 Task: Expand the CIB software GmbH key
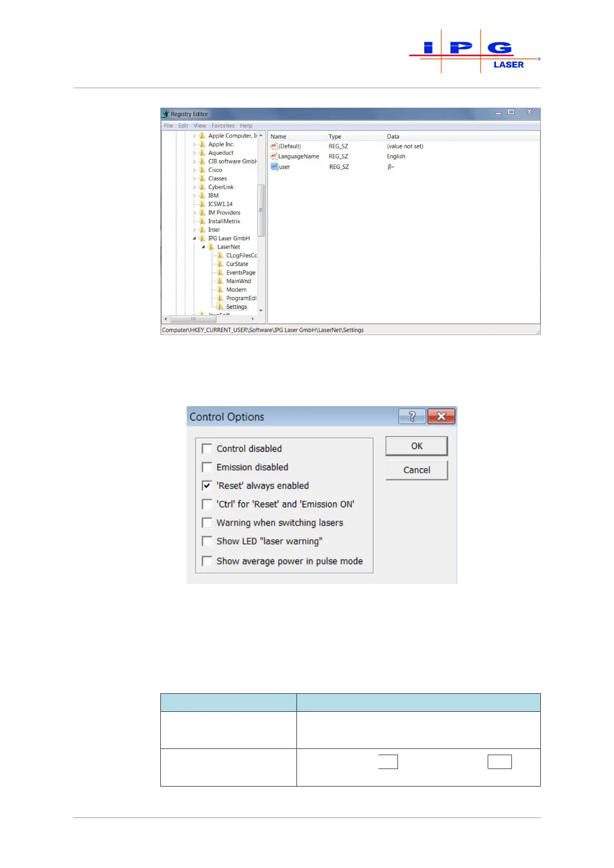point(194,162)
